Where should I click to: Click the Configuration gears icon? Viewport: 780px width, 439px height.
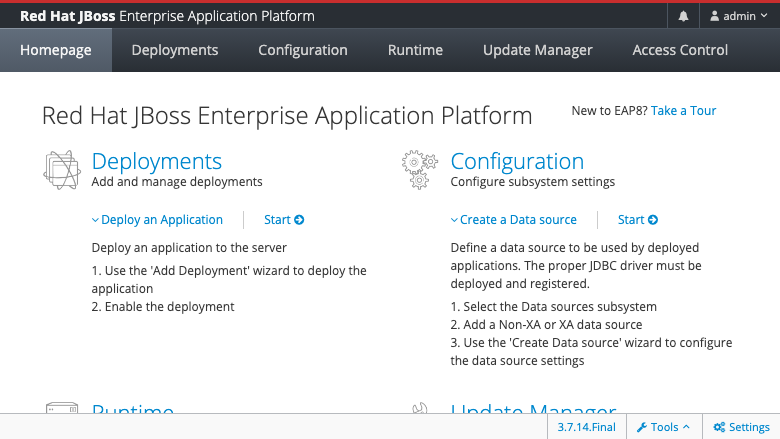(420, 170)
